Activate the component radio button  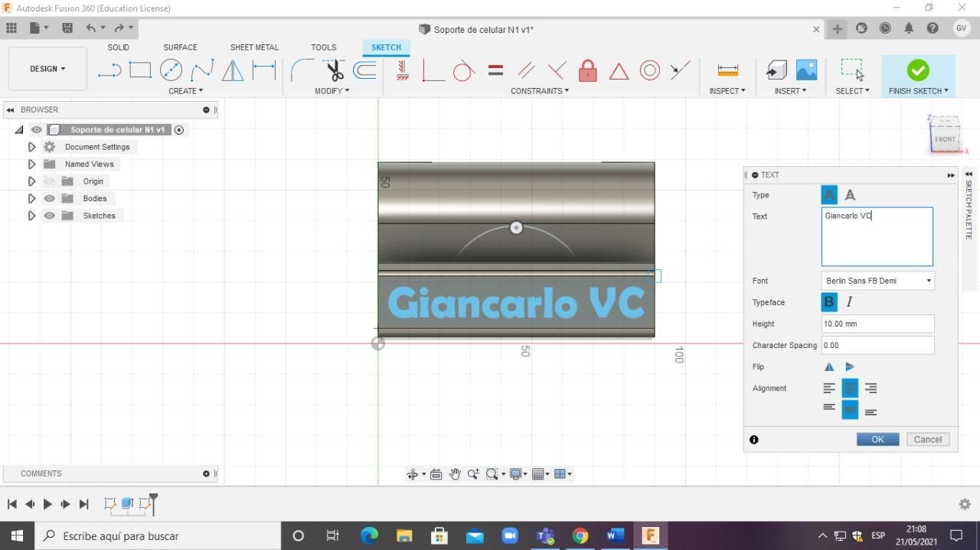[x=179, y=130]
